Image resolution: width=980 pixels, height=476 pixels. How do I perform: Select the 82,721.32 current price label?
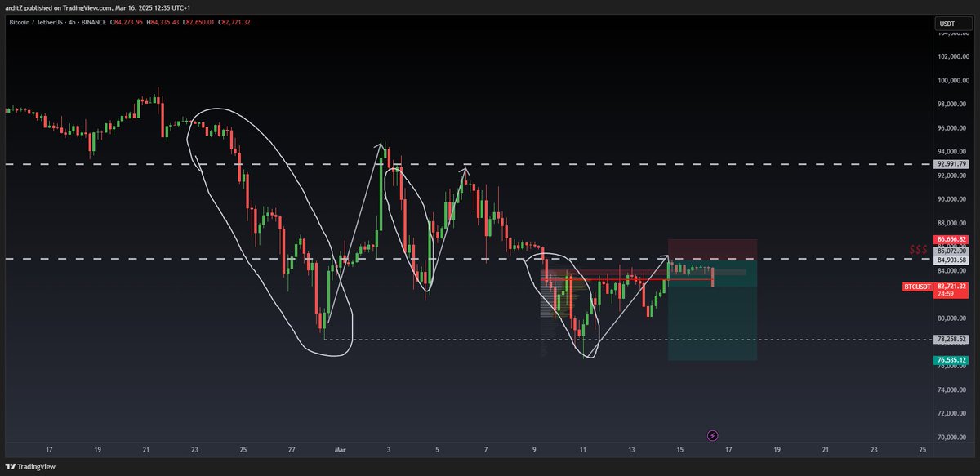[x=951, y=287]
